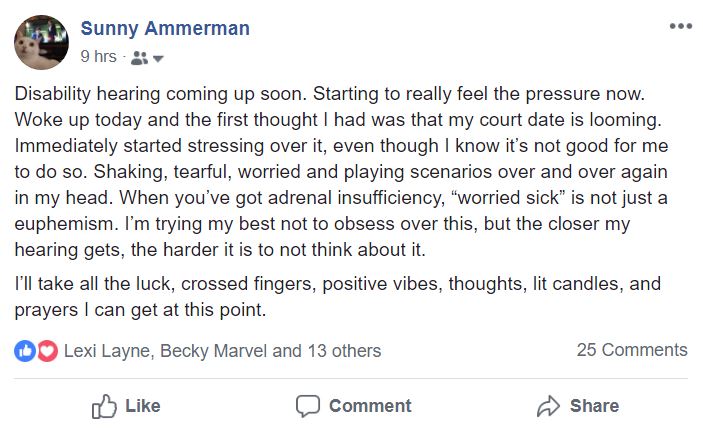Viewport: 703px width, 431px height.
Task: Click the red heart Love reaction icon
Action: [x=47, y=351]
